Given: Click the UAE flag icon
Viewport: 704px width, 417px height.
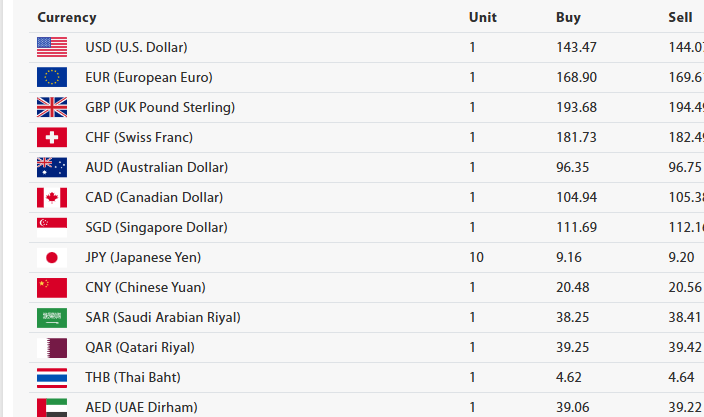Looking at the screenshot, I should pyautogui.click(x=52, y=407).
